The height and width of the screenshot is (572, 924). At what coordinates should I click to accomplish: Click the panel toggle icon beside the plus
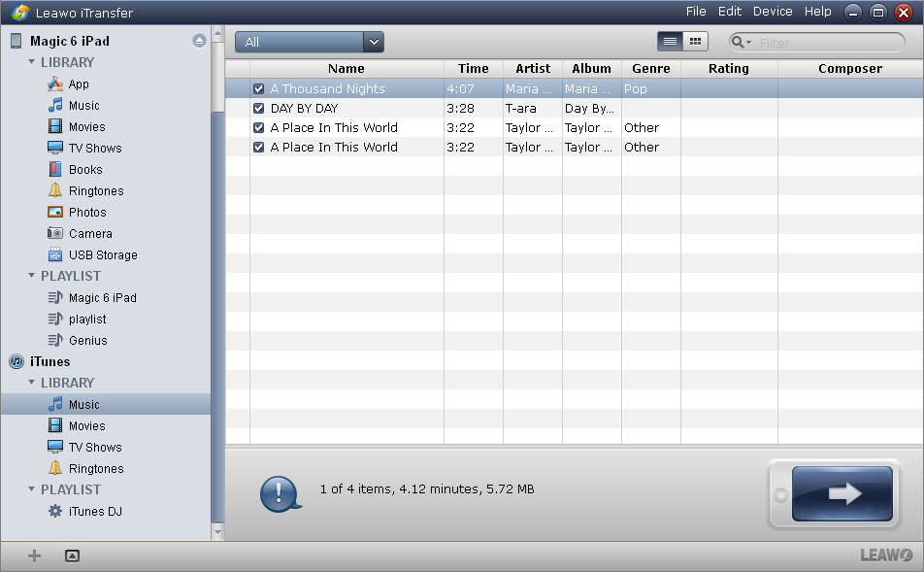pyautogui.click(x=72, y=555)
